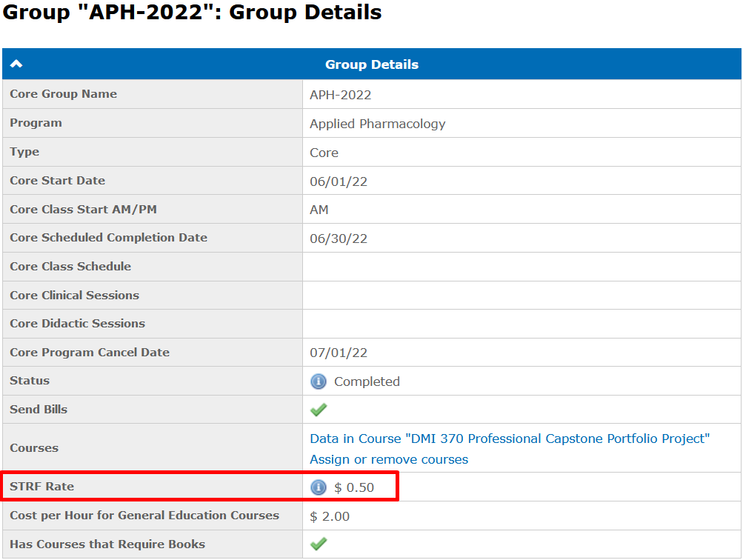Select the 06/01/22 core start date
This screenshot has width=743, height=560.
pyautogui.click(x=339, y=181)
